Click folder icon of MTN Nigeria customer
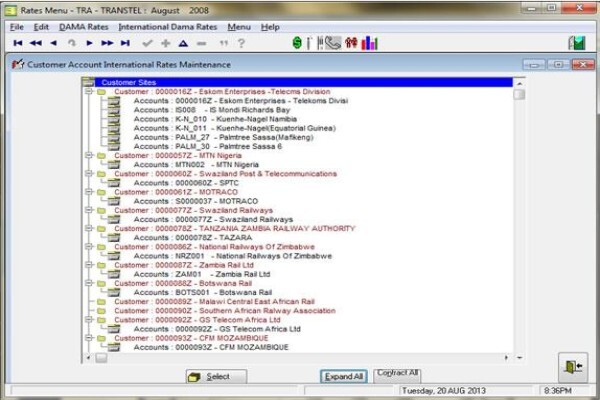The height and width of the screenshot is (400, 600). [x=101, y=156]
